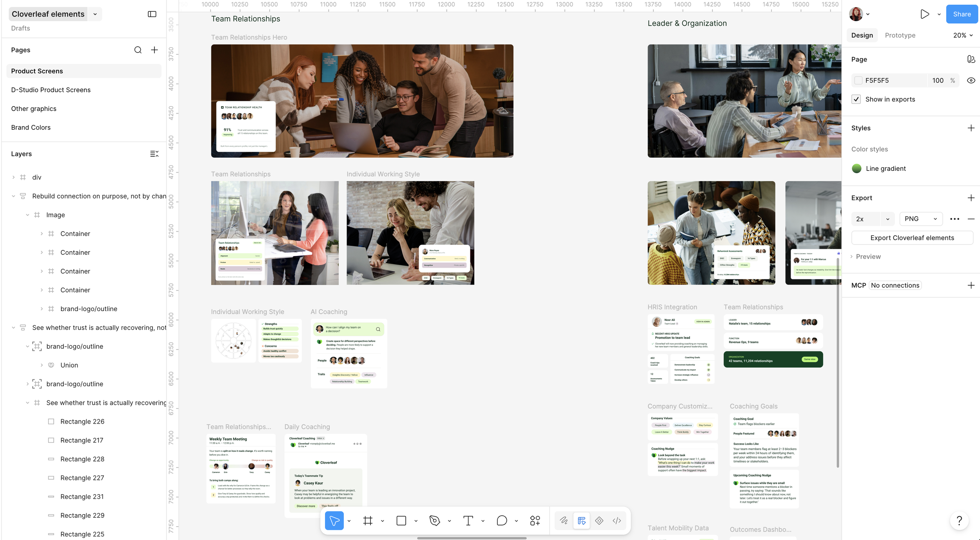Screen dimensions: 980x540
Task: Select the Move tool in bottom toolbar
Action: (334, 520)
